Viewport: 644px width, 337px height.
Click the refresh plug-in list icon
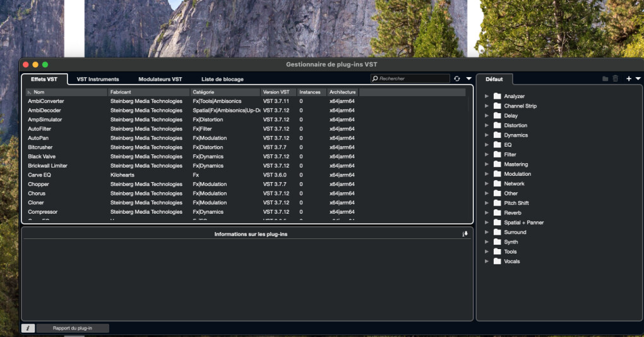456,78
